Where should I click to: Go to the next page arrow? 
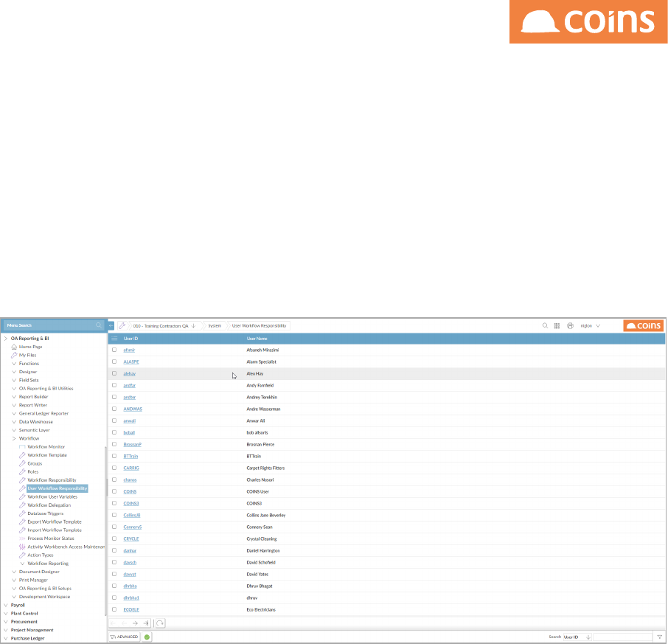[135, 623]
